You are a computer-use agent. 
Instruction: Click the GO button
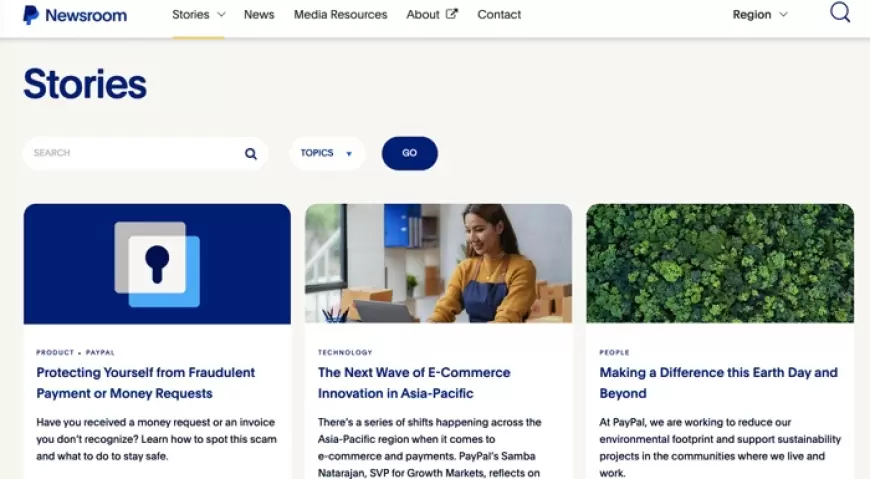coord(409,153)
